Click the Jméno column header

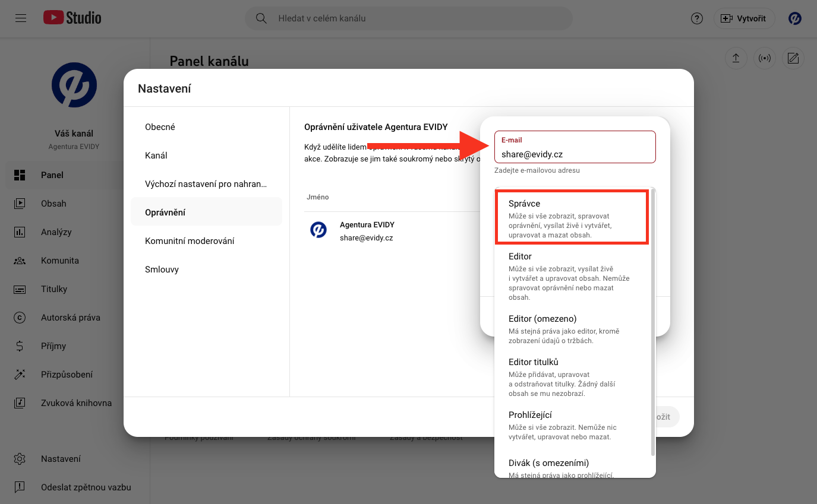(318, 197)
